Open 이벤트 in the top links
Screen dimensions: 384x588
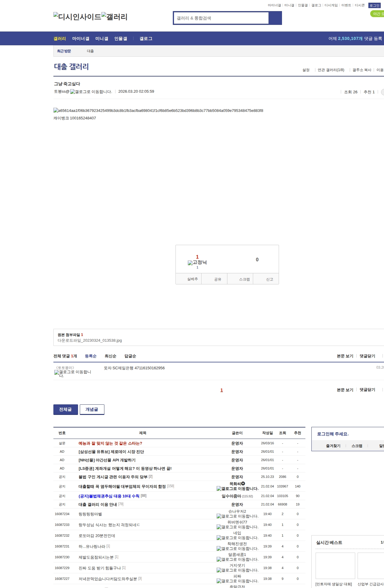[x=346, y=5]
